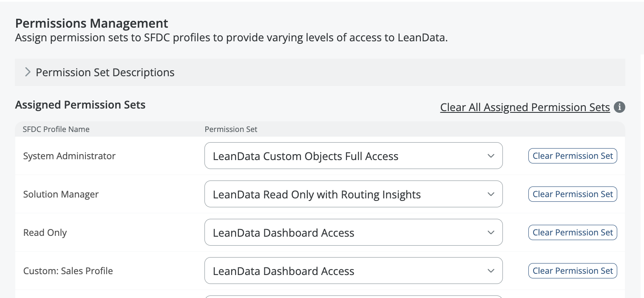Open the Read Only profile's Dashboard Access dropdown
The width and height of the screenshot is (644, 298).
coord(284,233)
